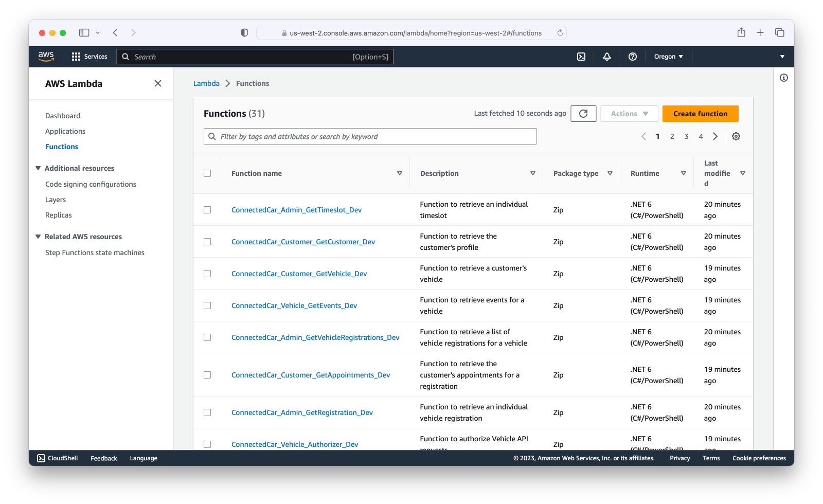Click the Safari sidebar toggle icon
Viewport: 823px width, 504px height.
(84, 33)
